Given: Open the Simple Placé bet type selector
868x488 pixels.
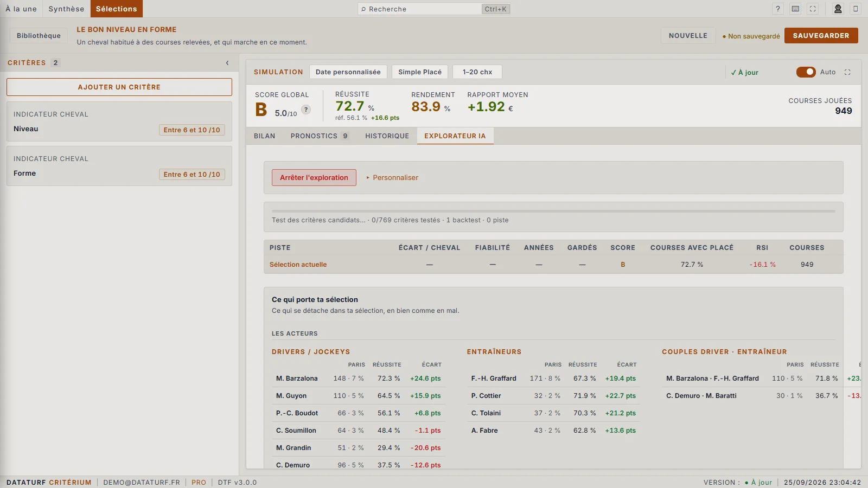Looking at the screenshot, I should click(x=420, y=72).
